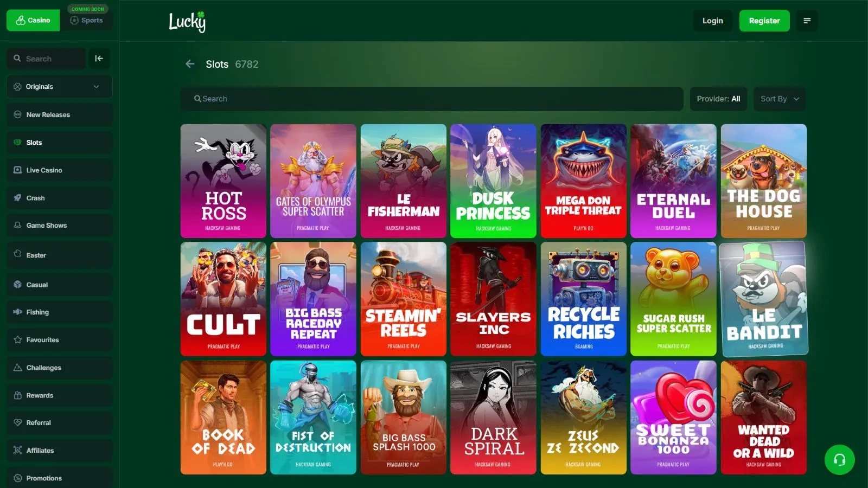Click the slots search field
This screenshot has height=488, width=868.
coord(431,99)
